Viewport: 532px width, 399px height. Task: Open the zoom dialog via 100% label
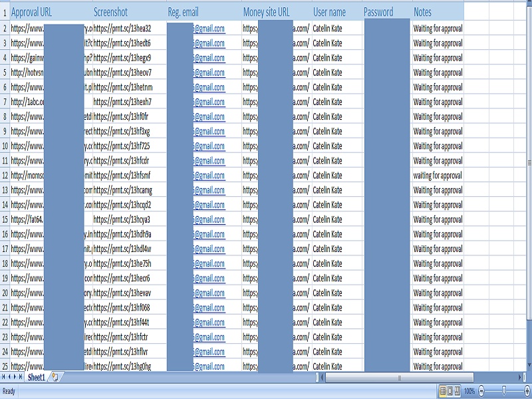point(469,392)
